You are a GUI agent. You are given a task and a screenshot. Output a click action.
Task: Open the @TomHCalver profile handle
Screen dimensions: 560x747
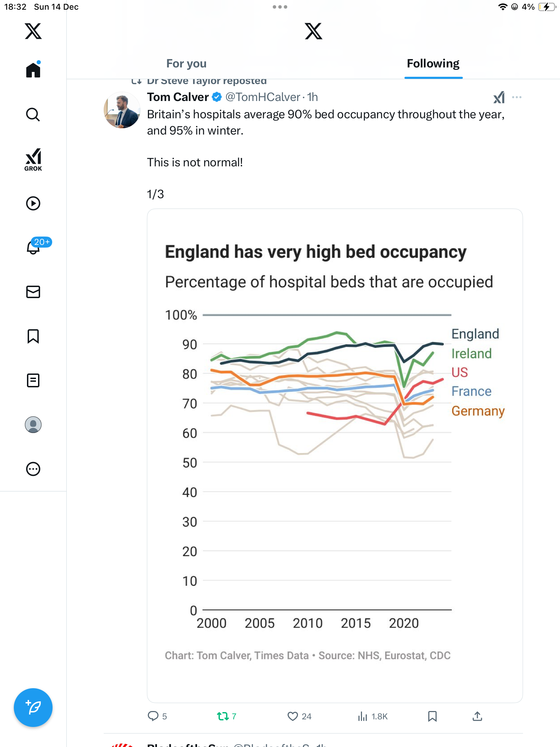click(x=263, y=97)
